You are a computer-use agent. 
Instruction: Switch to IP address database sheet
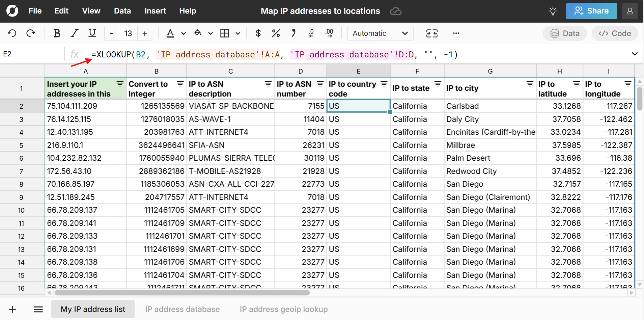[x=182, y=309]
